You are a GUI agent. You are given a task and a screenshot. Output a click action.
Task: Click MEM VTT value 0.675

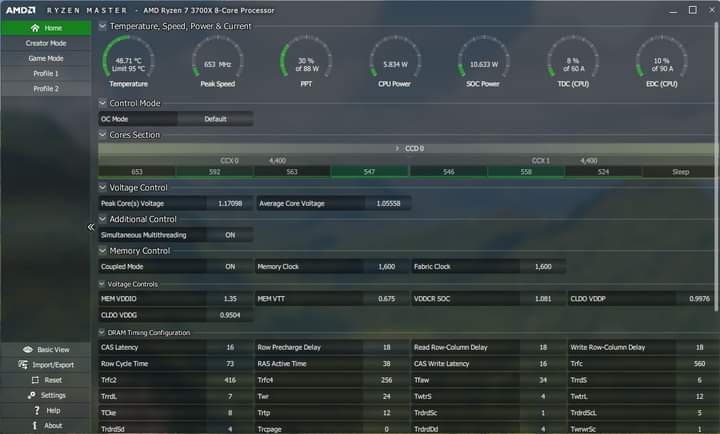387,299
